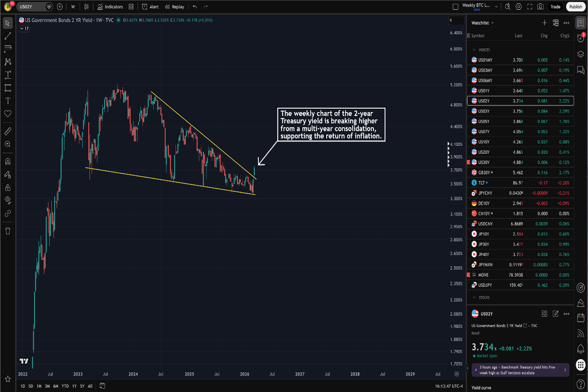Screen dimensions: 588x392
Task: Open the help center question icon
Action: pos(580,384)
